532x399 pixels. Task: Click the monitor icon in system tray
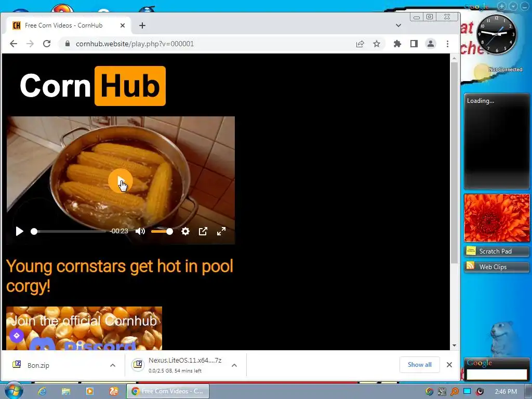point(467,392)
